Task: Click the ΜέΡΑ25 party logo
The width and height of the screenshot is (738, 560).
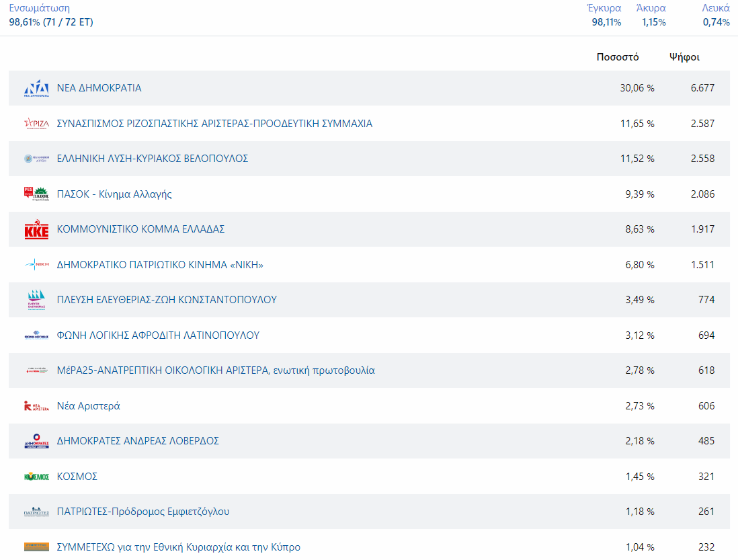Action: click(x=37, y=370)
